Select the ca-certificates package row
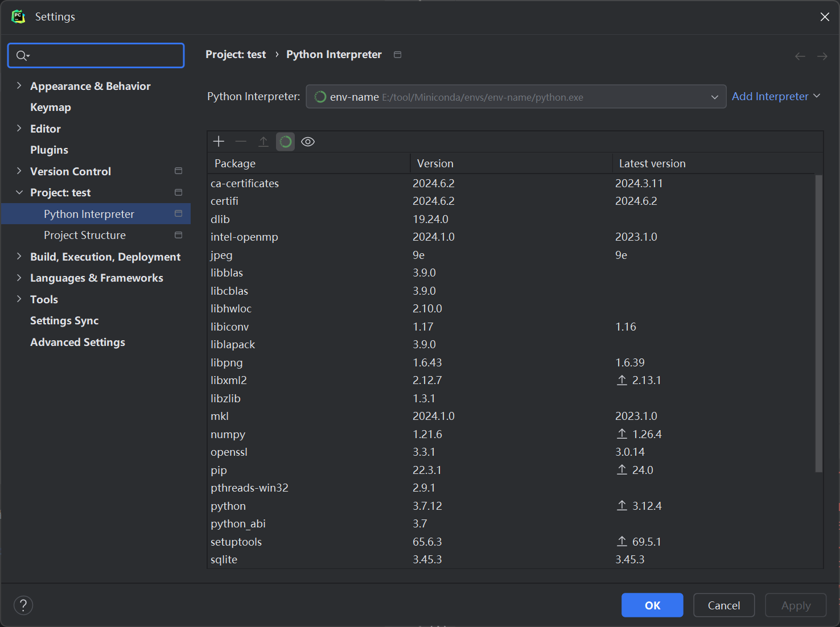 tap(511, 183)
